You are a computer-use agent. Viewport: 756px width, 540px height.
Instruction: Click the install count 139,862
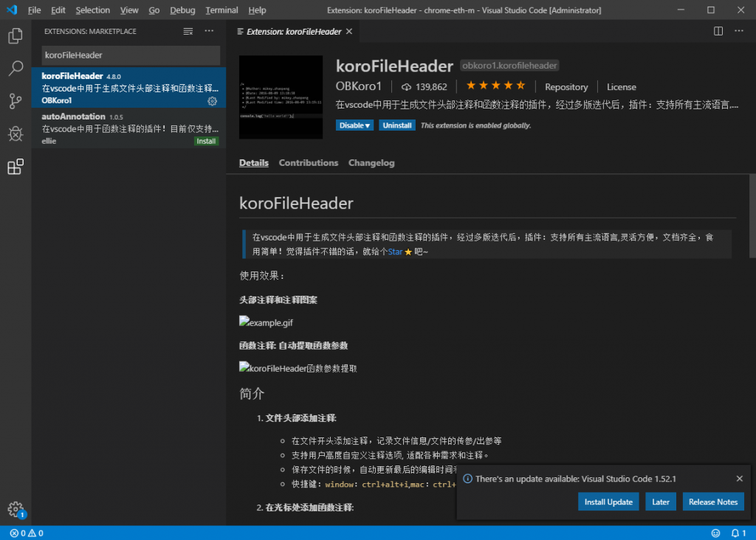coord(425,87)
